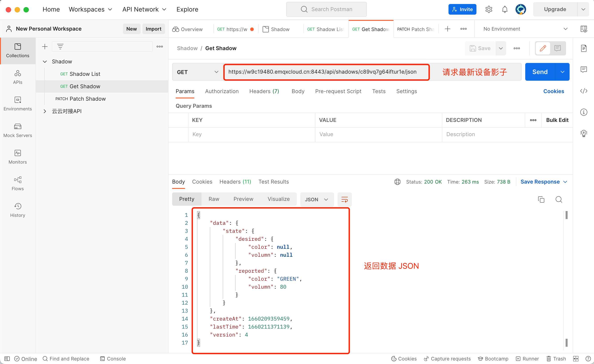This screenshot has width=594, height=364.
Task: Switch to comment mode icon
Action: point(557,48)
